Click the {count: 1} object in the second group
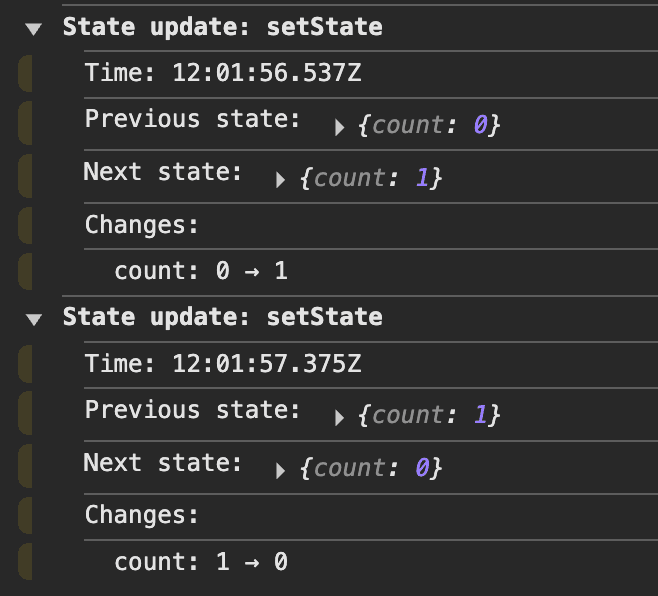The height and width of the screenshot is (596, 658). tap(428, 417)
